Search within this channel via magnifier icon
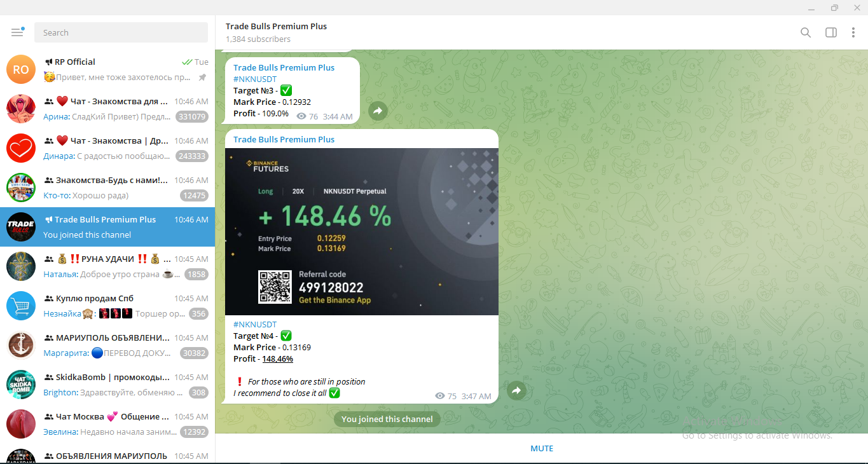Image resolution: width=868 pixels, height=464 pixels. (806, 32)
